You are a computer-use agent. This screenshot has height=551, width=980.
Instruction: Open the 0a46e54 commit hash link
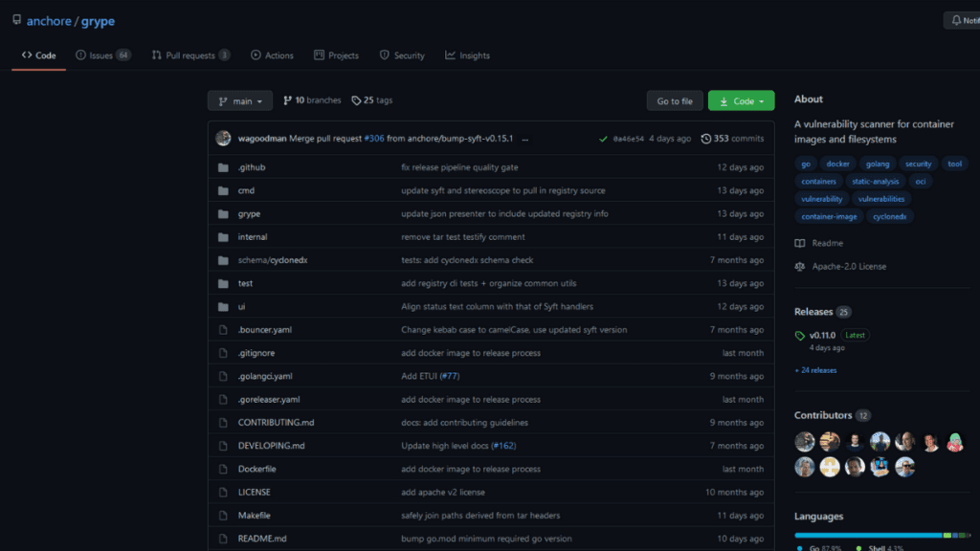tap(628, 139)
